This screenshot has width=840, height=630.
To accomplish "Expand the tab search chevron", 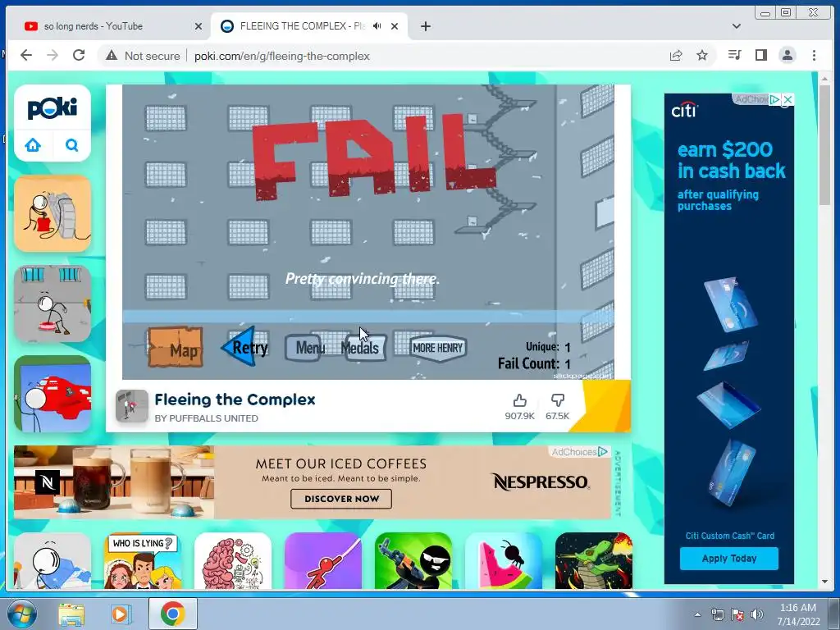I will point(737,26).
